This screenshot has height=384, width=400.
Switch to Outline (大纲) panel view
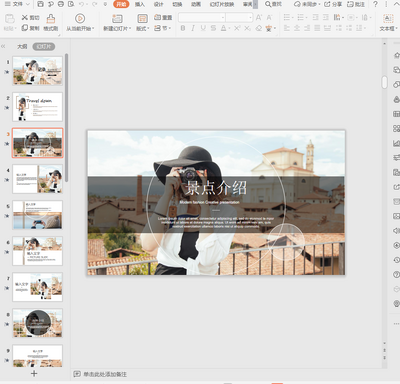pyautogui.click(x=22, y=47)
